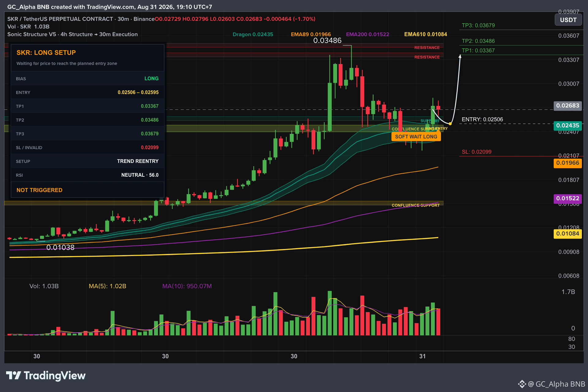Click the 1.7B volume axis label

point(568,292)
